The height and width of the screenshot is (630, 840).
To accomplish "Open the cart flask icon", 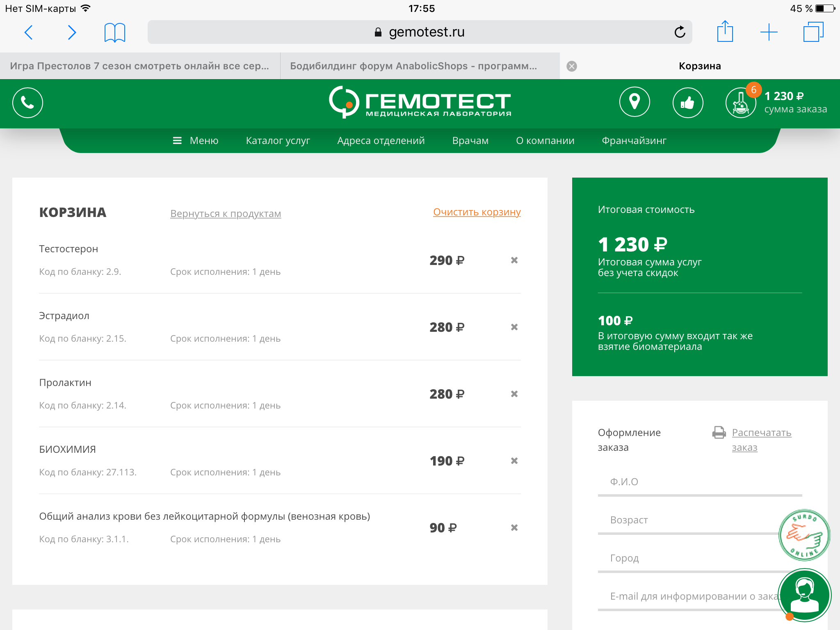I will pyautogui.click(x=740, y=103).
